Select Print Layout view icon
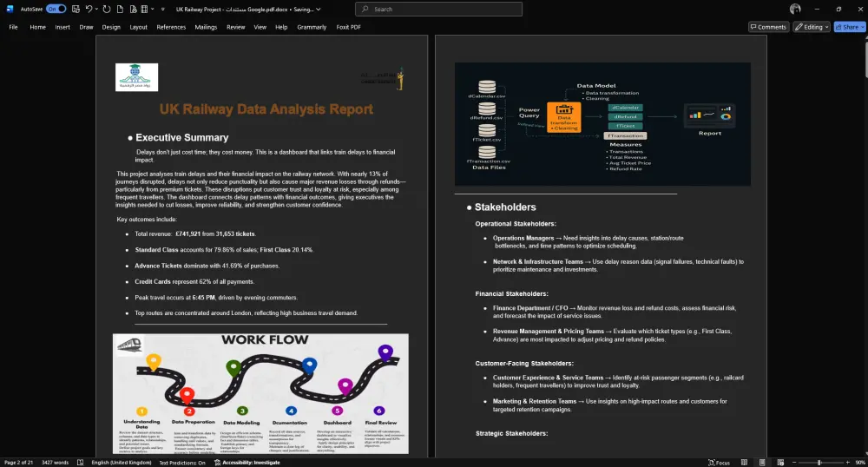The width and height of the screenshot is (868, 467). point(762,463)
